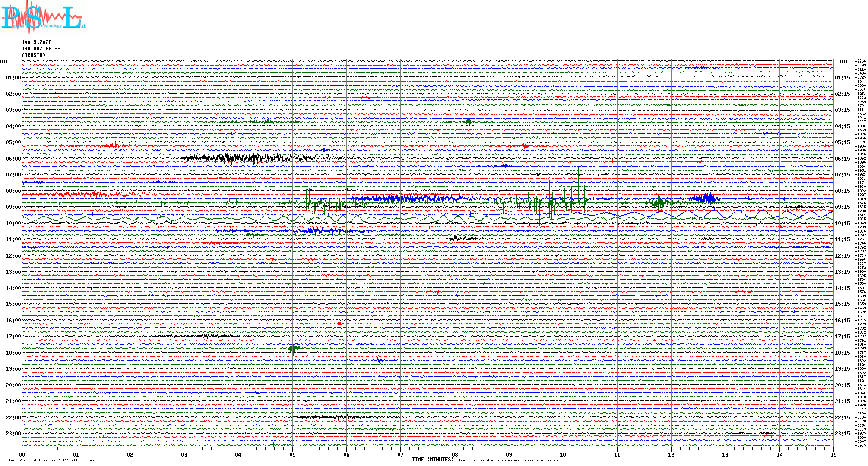The height and width of the screenshot is (466, 868).
Task: Click the right UTC axis label
Action: coord(844,62)
